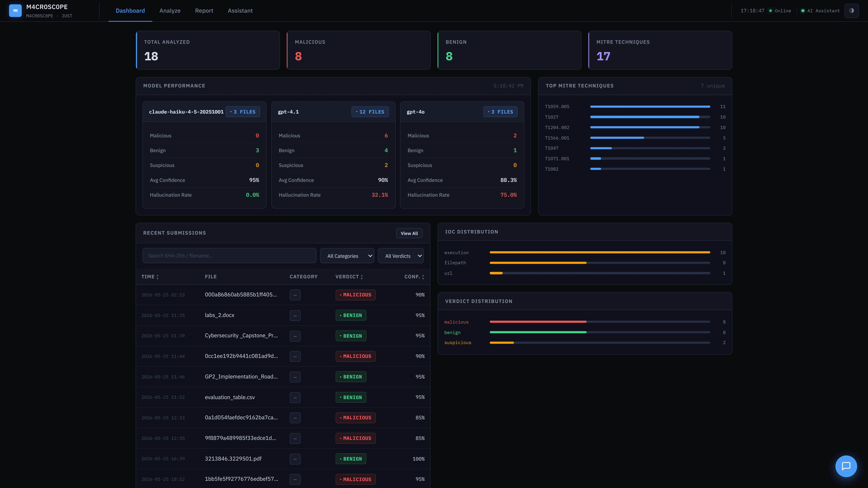
Task: Open file 3213846.3229501.pdf
Action: 233,459
